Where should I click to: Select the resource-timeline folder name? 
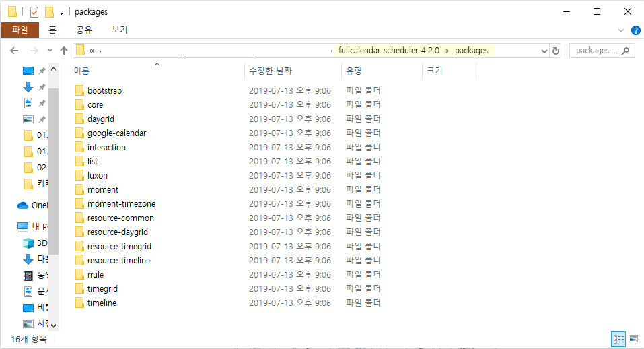click(118, 261)
